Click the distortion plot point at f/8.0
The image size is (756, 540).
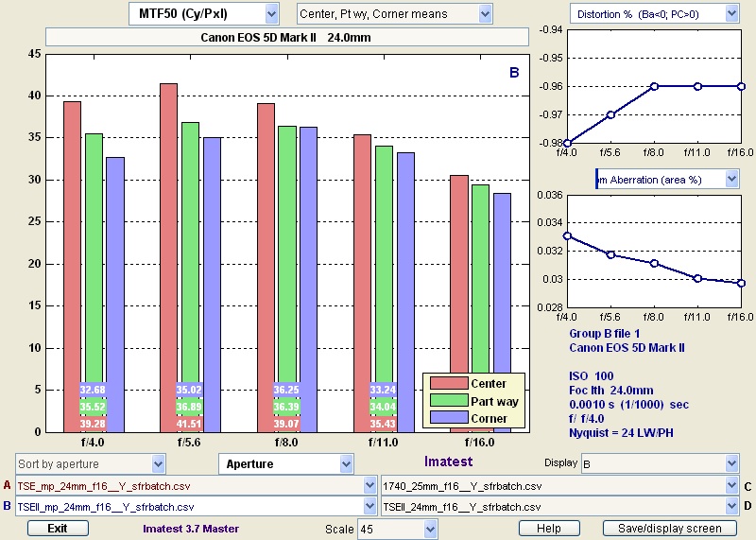click(x=654, y=87)
